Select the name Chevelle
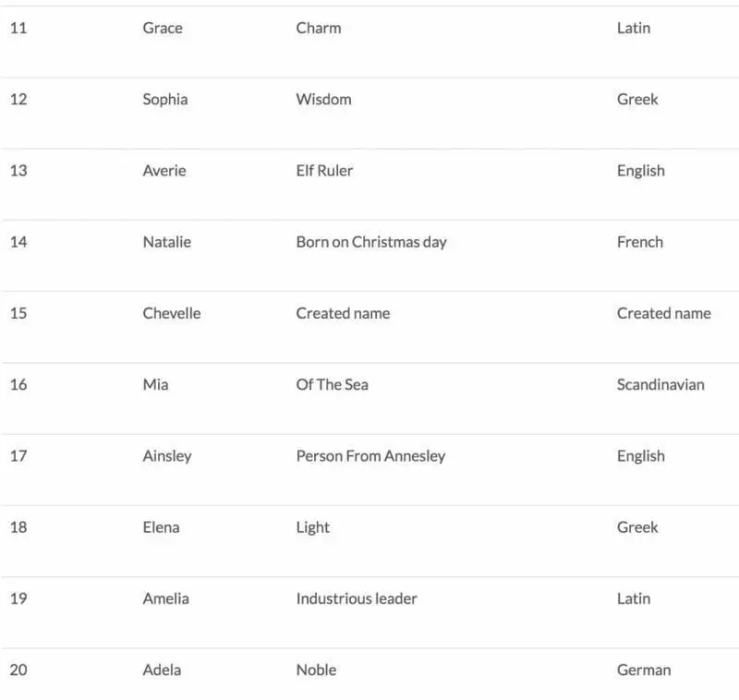 (172, 313)
